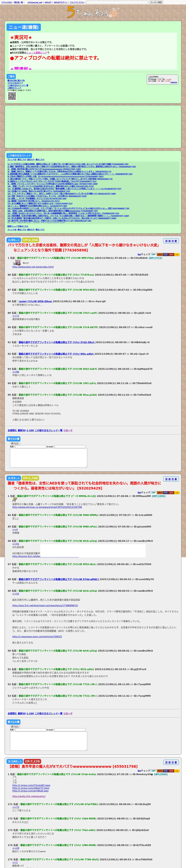Open the greta.5ch.net/poverty/ link
The height and width of the screenshot is (868, 186).
[x=29, y=797]
